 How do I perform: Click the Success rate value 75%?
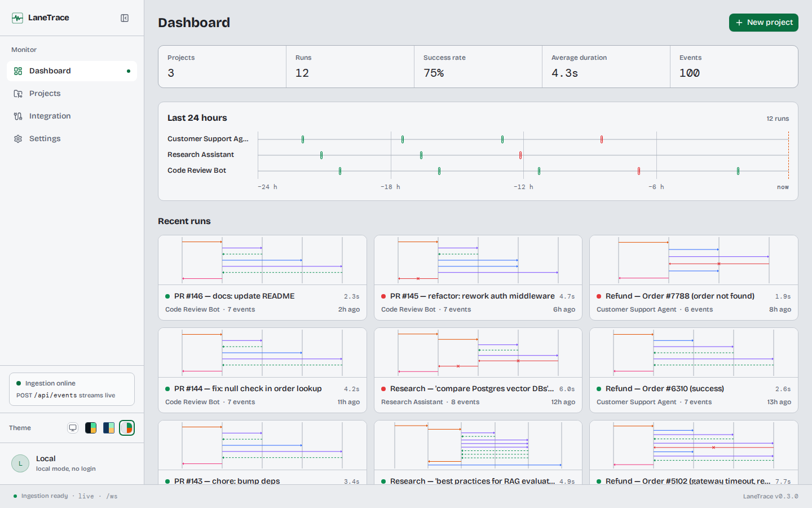coord(434,73)
